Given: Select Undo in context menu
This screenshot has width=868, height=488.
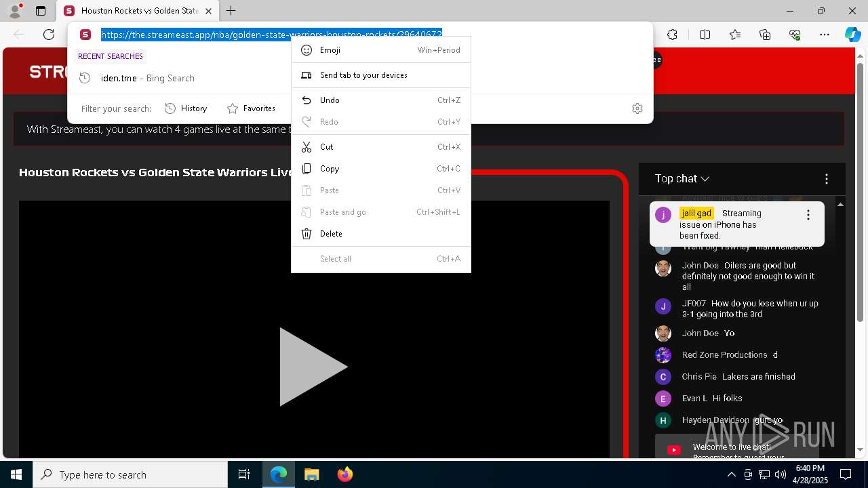Looking at the screenshot, I should pyautogui.click(x=381, y=100).
